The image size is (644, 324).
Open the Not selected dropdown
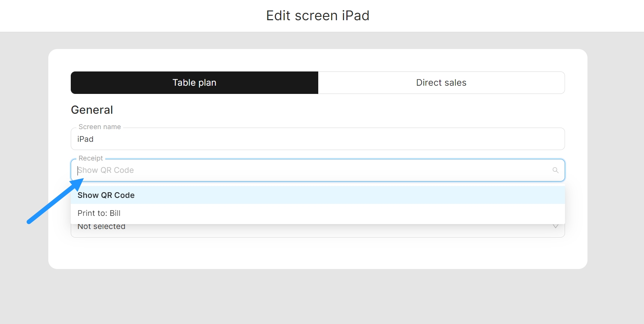pos(318,230)
